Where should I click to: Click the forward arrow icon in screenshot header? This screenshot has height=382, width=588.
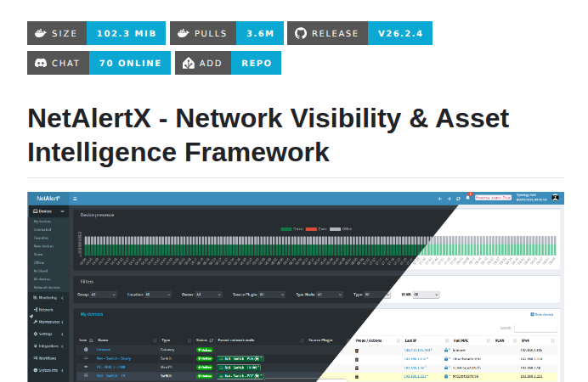click(449, 199)
